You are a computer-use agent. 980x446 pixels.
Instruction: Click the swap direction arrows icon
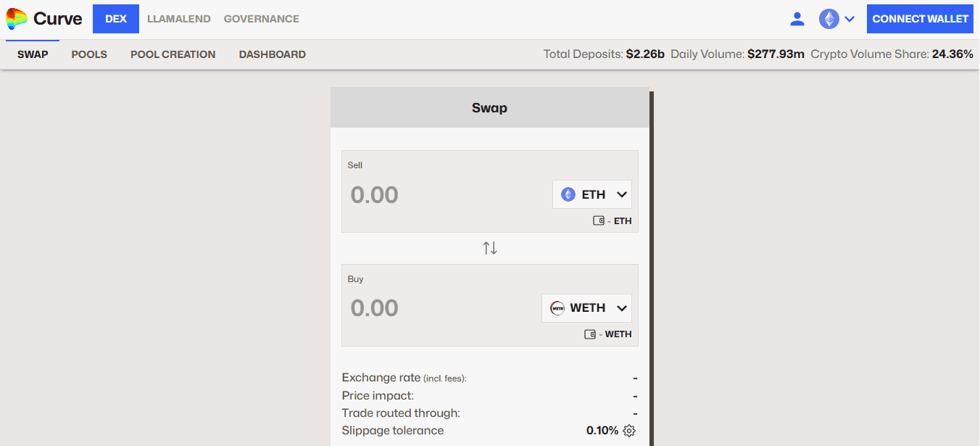coord(490,248)
